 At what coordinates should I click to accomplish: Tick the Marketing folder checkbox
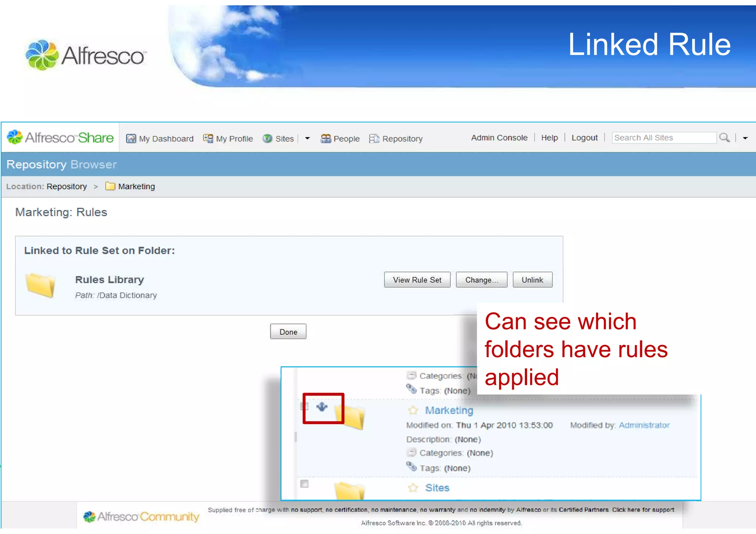click(x=305, y=406)
